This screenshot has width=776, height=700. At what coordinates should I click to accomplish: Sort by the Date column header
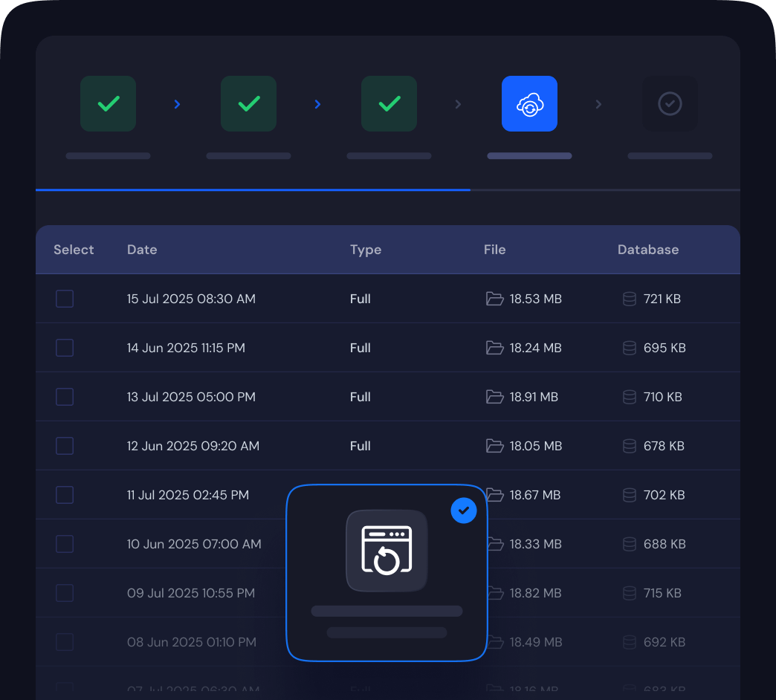tap(142, 250)
